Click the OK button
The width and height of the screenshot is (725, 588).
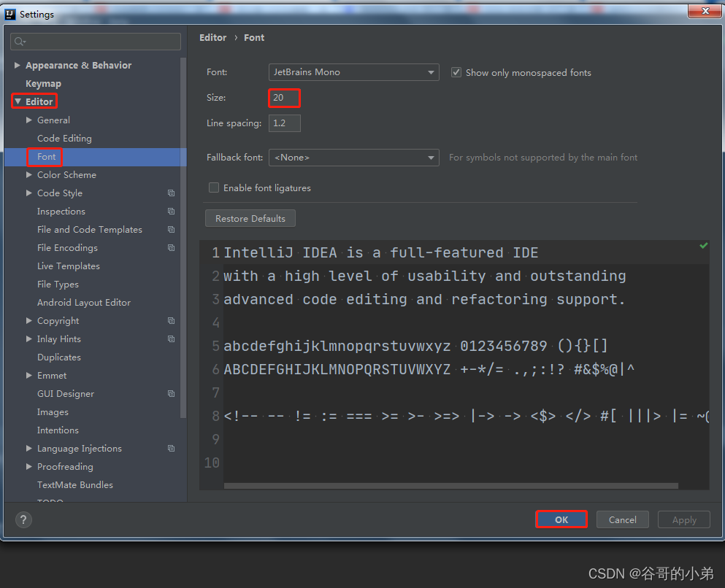coord(561,519)
